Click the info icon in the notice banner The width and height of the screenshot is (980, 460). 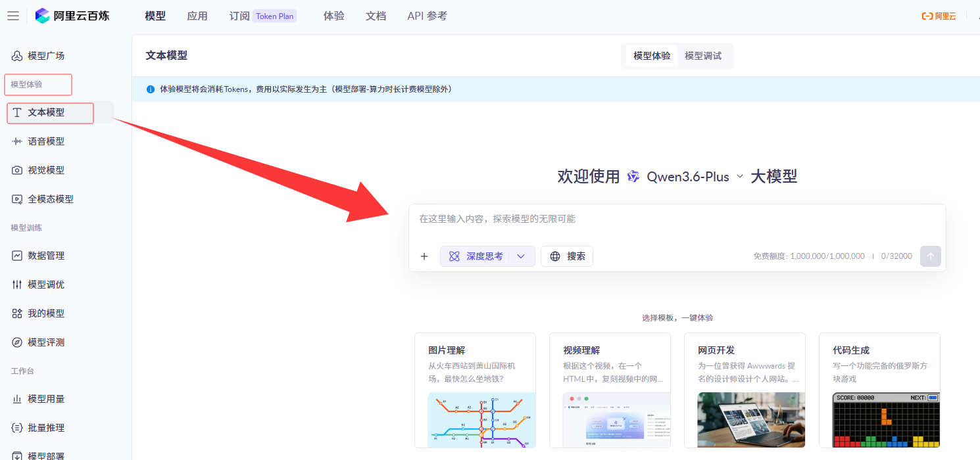(151, 89)
